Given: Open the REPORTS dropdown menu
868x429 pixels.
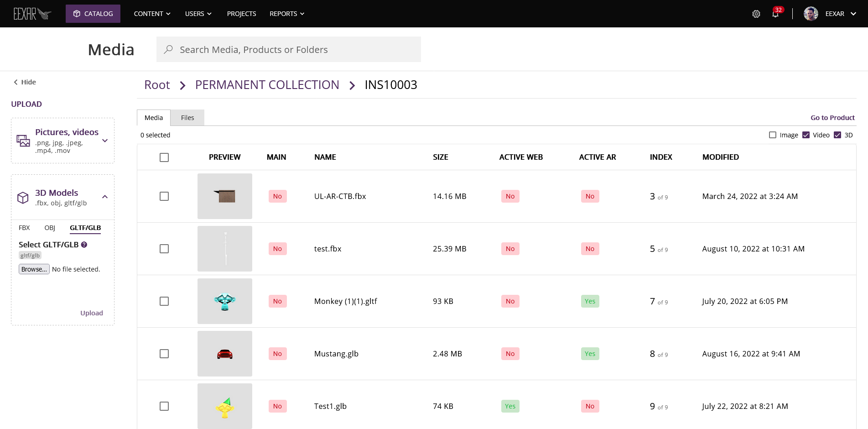Looking at the screenshot, I should tap(286, 14).
